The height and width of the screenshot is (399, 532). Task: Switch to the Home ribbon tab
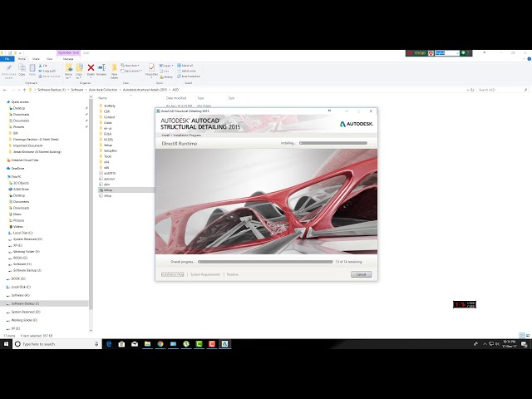22,59
